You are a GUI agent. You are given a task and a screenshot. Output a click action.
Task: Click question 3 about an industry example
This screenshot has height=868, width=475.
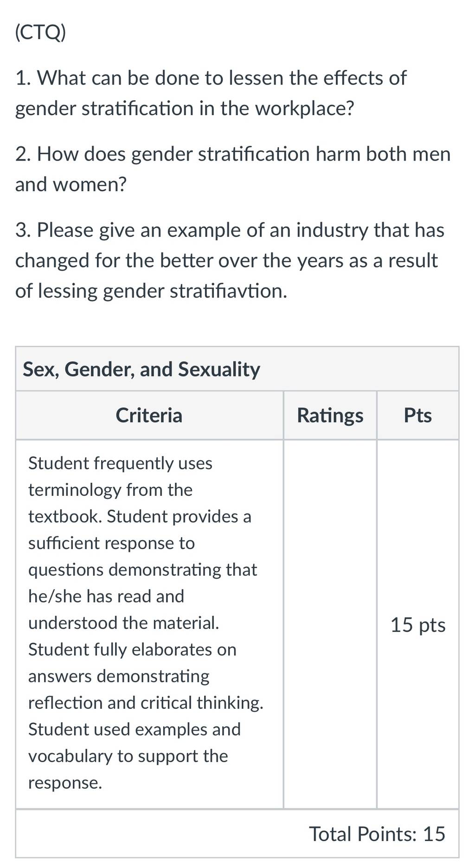click(x=230, y=260)
